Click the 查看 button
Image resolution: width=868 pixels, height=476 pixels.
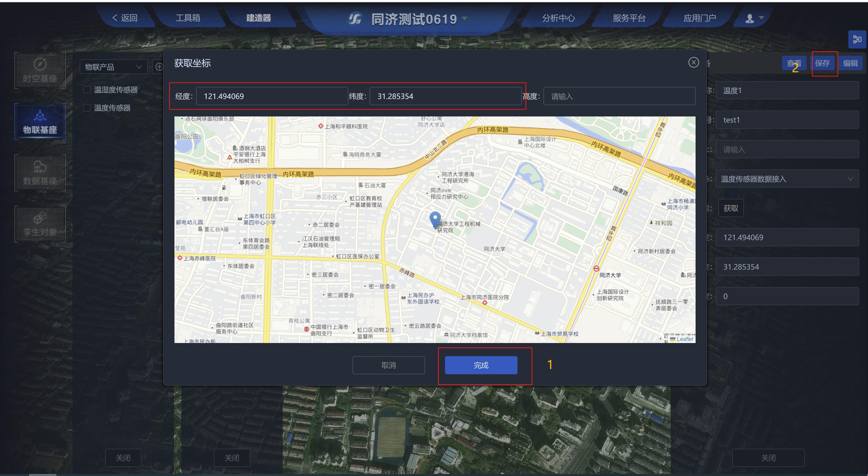click(794, 63)
